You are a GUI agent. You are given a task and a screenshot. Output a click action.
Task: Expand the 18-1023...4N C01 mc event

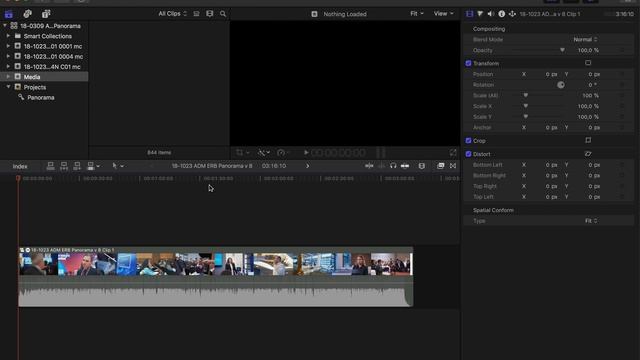point(8,67)
